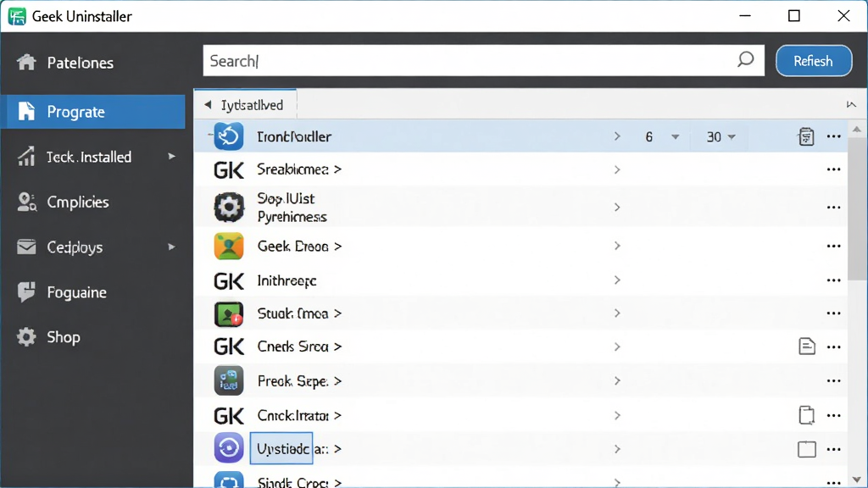868x488 pixels.
Task: Expand the Cedploys submenu arrow
Action: pyautogui.click(x=171, y=247)
